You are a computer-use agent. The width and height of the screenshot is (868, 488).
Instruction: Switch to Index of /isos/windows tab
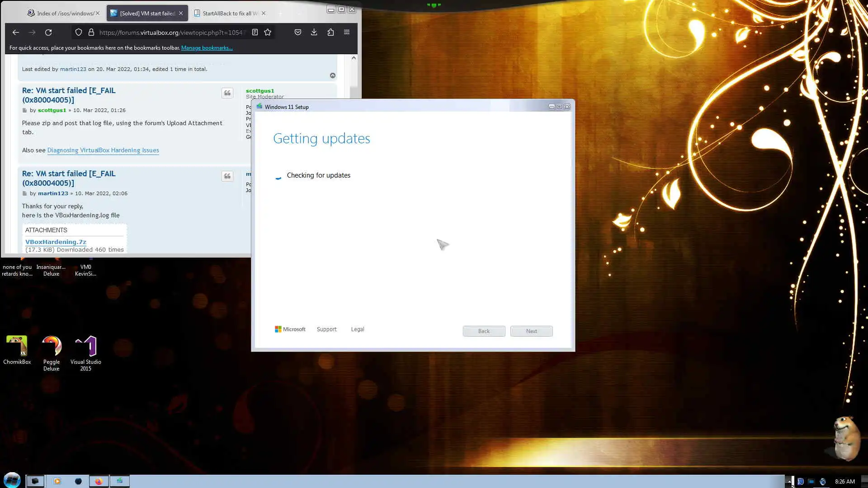61,13
